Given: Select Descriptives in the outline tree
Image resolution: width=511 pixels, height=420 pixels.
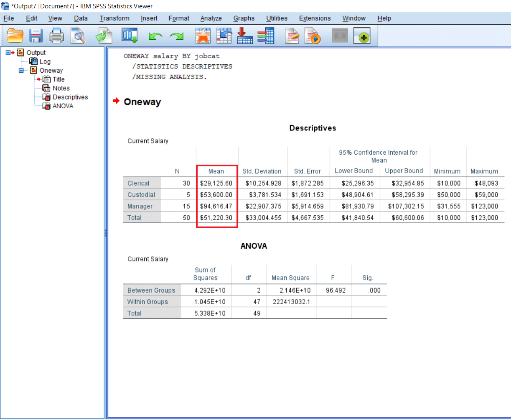Looking at the screenshot, I should tap(70, 97).
